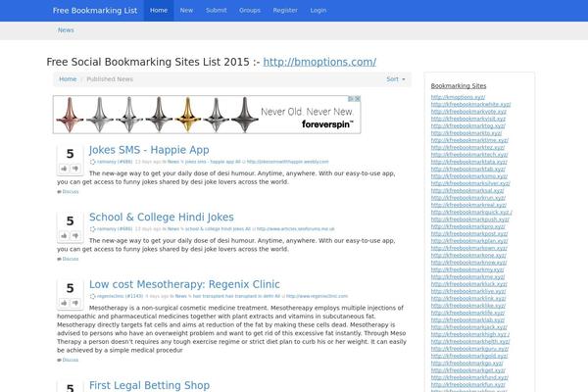Click the Free Bookmarking List site title
This screenshot has height=392, width=588.
pos(95,11)
